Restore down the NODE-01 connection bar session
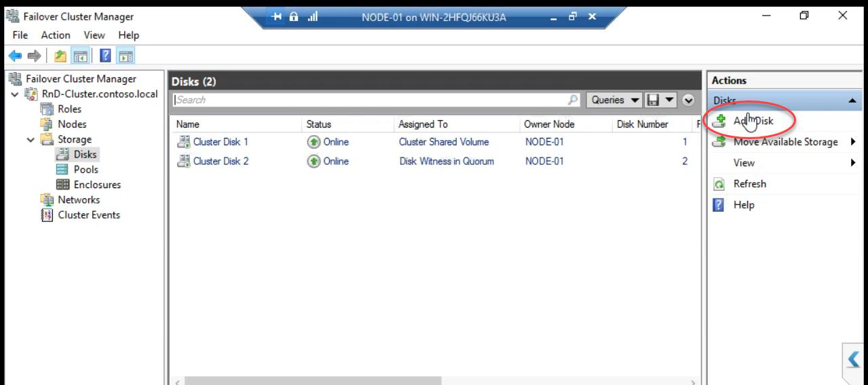 point(574,16)
